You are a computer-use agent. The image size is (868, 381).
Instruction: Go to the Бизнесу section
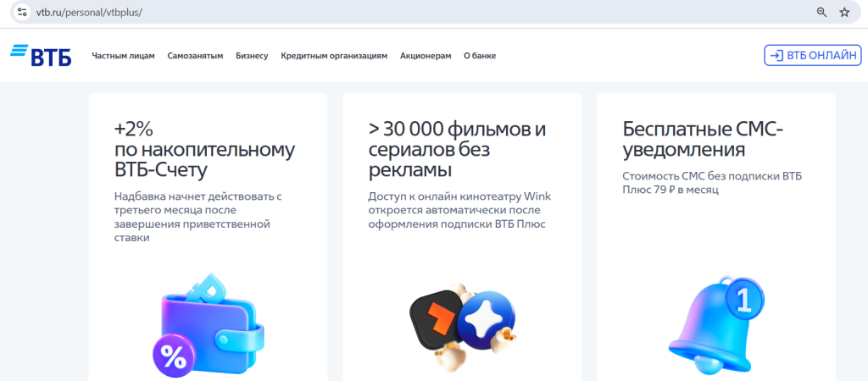pos(252,56)
